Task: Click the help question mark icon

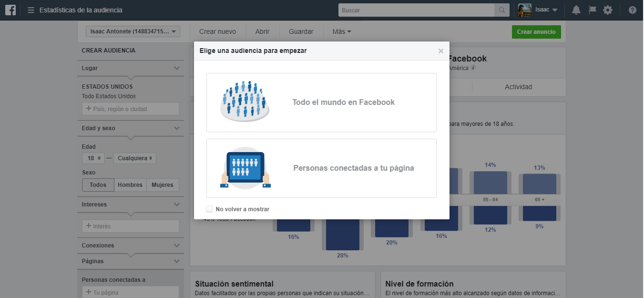Action: [x=633, y=10]
